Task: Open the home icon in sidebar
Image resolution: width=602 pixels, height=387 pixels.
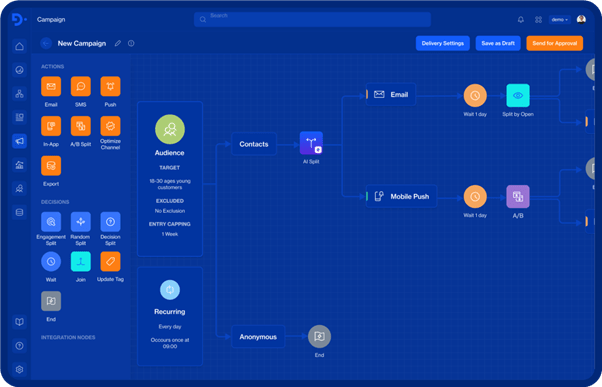Action: click(x=19, y=46)
